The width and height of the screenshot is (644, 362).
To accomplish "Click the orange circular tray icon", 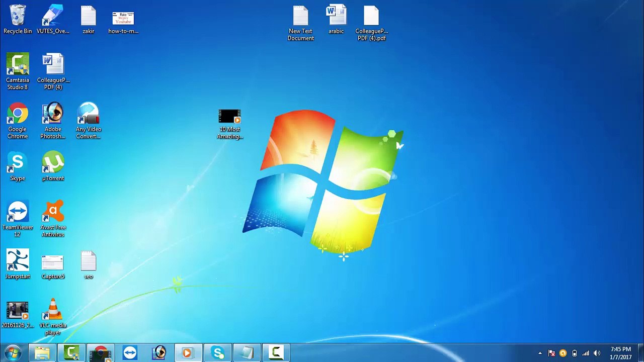I will pos(563,353).
